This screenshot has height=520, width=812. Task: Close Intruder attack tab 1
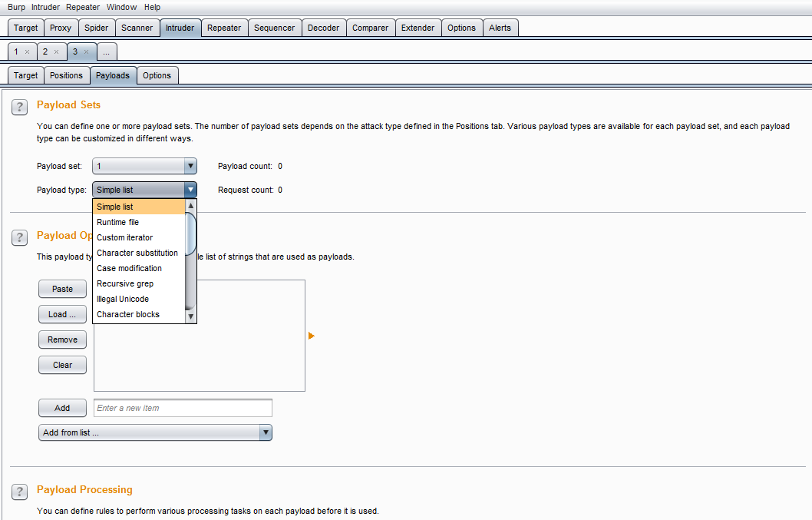[x=28, y=51]
